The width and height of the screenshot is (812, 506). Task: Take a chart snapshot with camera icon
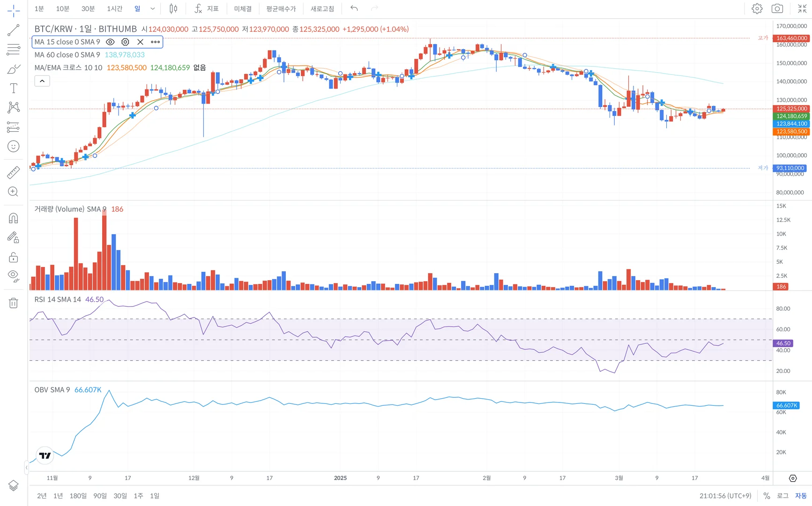[x=777, y=8]
